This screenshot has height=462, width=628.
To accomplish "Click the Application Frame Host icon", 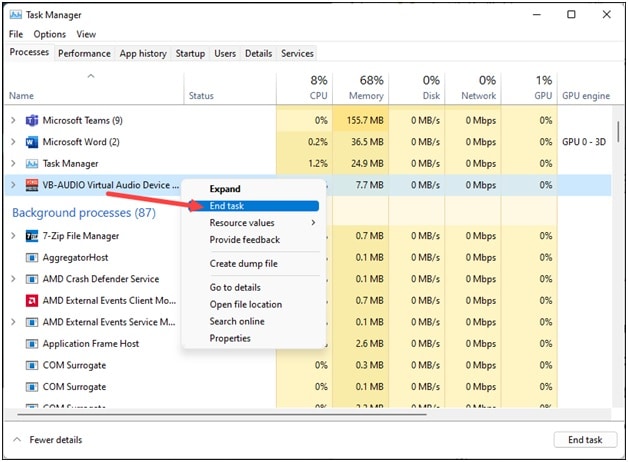I will pyautogui.click(x=32, y=344).
